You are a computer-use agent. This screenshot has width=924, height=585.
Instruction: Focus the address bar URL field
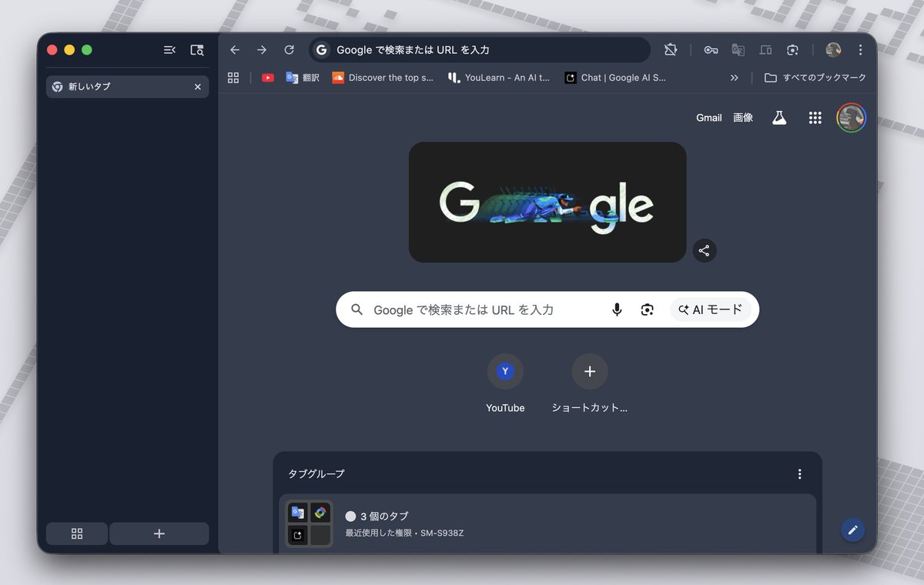[480, 50]
